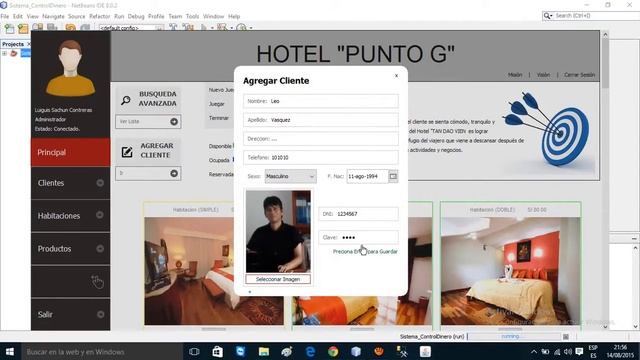Viewport: 640px width, 360px height.
Task: Click the magnifier Busqueda Avanzada icon
Action: [x=126, y=100]
